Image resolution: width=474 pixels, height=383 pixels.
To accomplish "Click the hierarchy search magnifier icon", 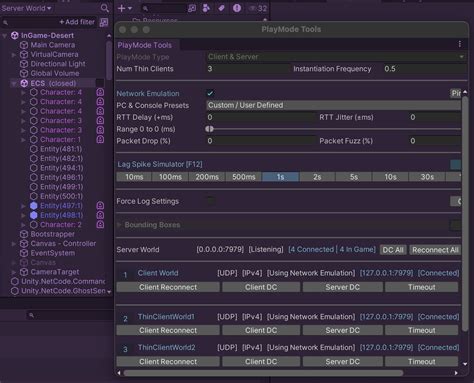I will pyautogui.click(x=104, y=8).
